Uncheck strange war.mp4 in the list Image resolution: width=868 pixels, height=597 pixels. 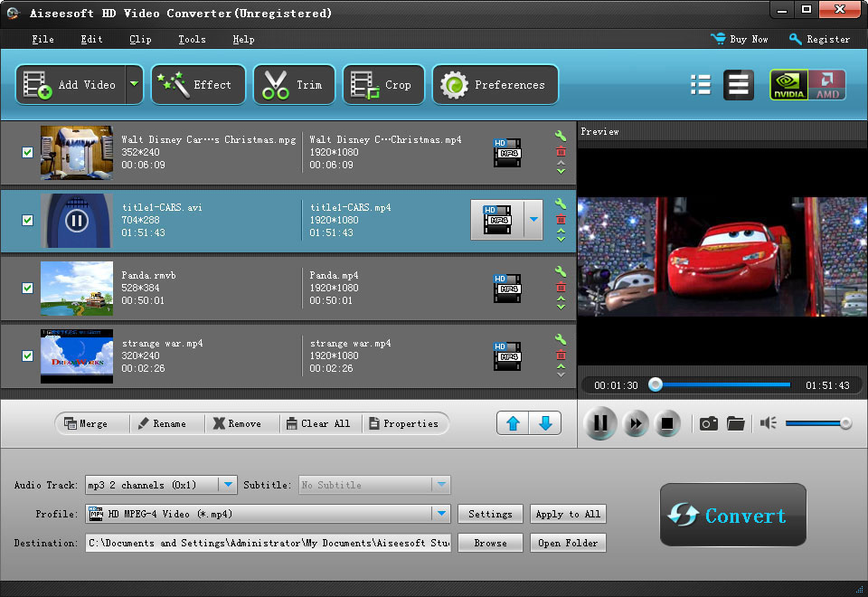[x=27, y=355]
